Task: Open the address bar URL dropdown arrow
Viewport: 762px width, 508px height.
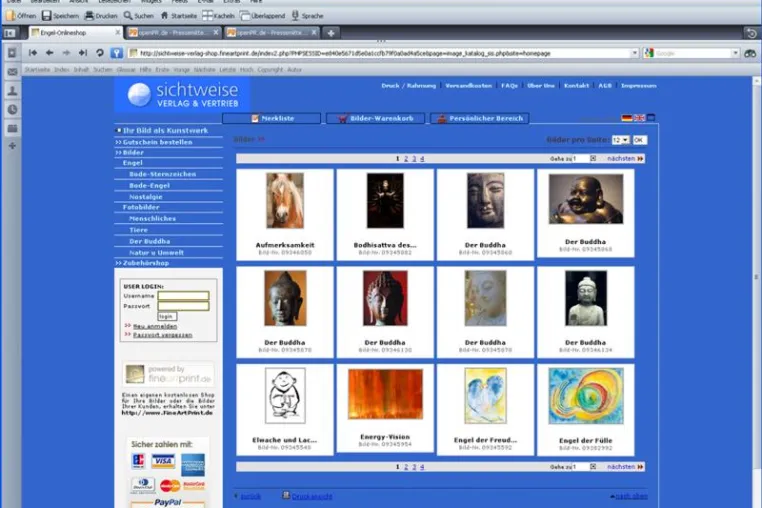Action: coord(634,53)
